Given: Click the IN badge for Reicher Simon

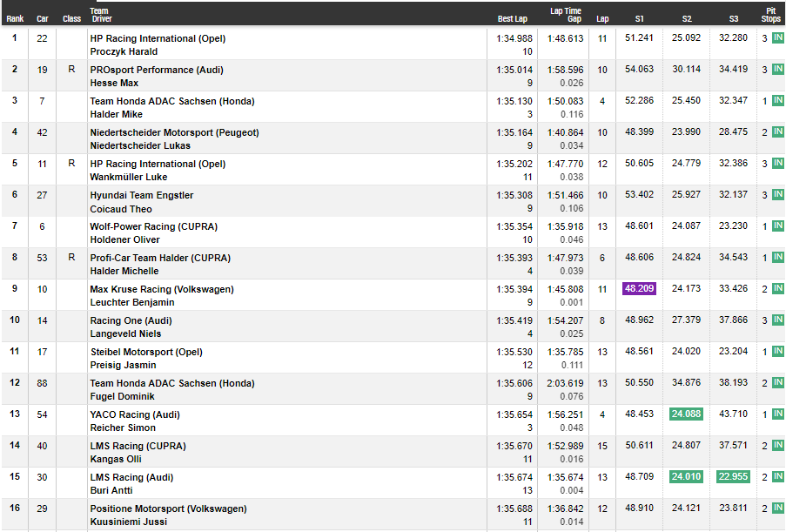Looking at the screenshot, I should click(778, 414).
